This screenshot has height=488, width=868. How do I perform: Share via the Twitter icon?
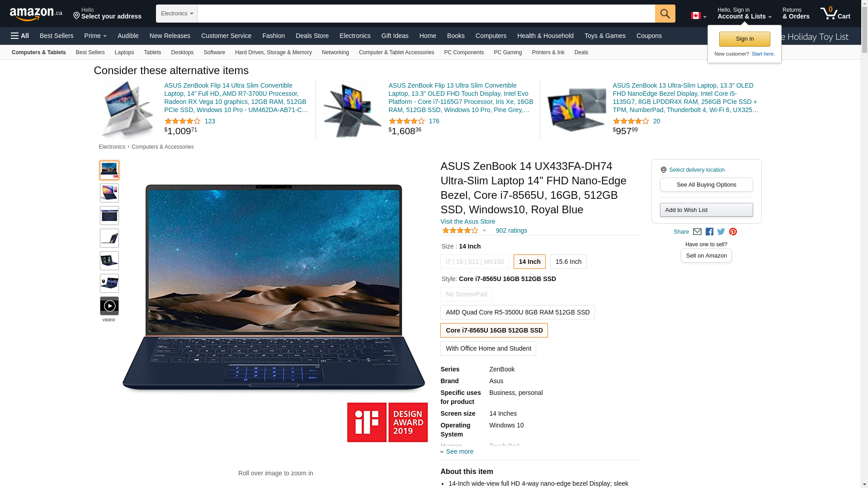tap(721, 232)
